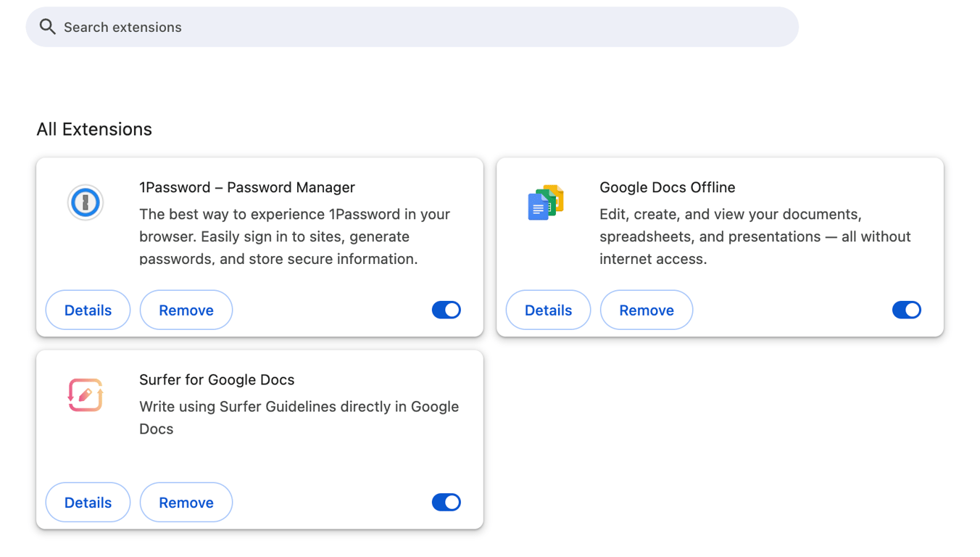This screenshot has width=980, height=557.
Task: Remove the Surfer extension
Action: (186, 502)
